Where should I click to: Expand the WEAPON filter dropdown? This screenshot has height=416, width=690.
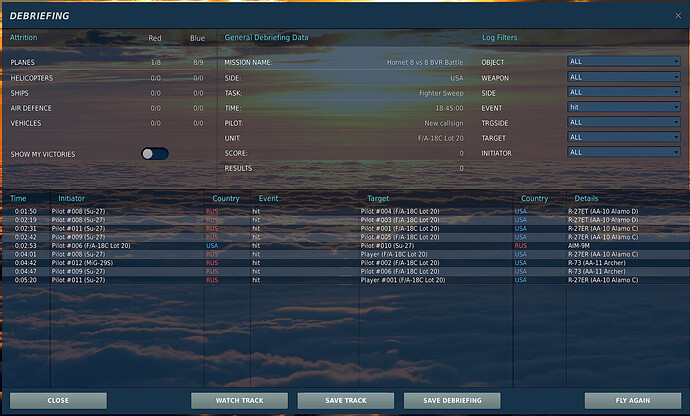(624, 77)
